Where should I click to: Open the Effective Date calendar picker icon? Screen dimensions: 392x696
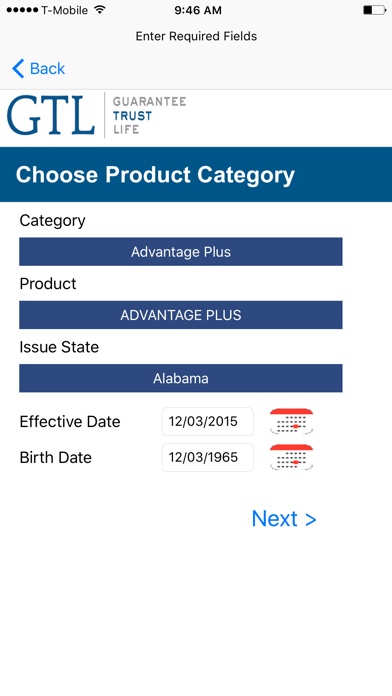pyautogui.click(x=291, y=421)
